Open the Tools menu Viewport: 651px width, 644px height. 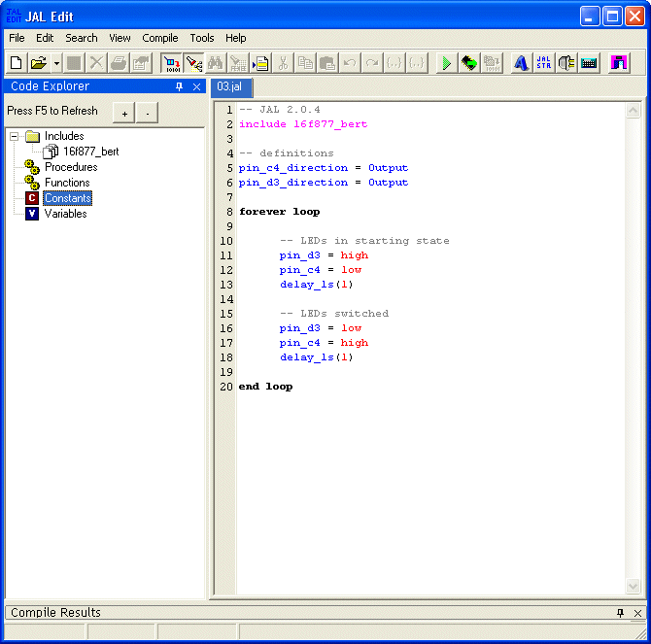coord(202,38)
